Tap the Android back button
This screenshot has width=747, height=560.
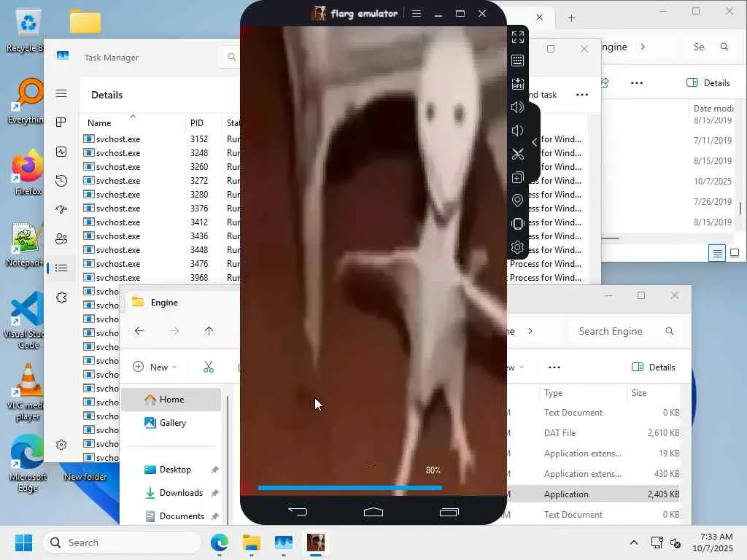point(298,512)
